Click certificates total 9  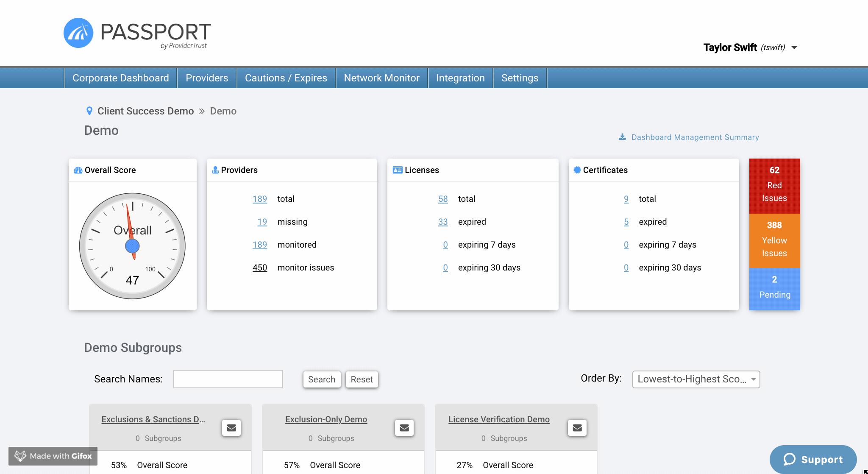tap(626, 199)
